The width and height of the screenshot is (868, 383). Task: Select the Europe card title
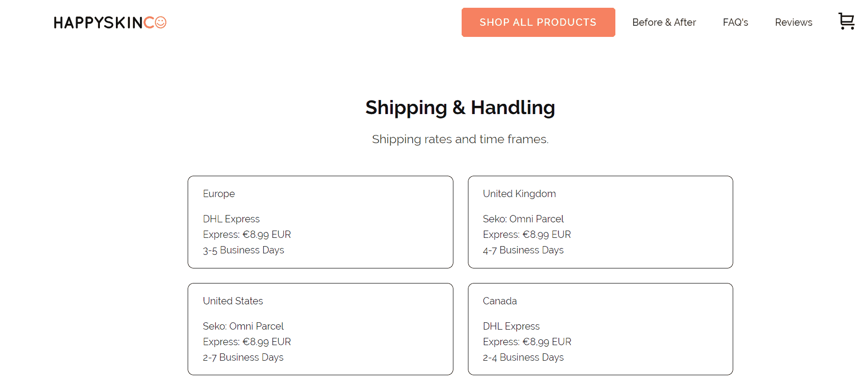219,194
